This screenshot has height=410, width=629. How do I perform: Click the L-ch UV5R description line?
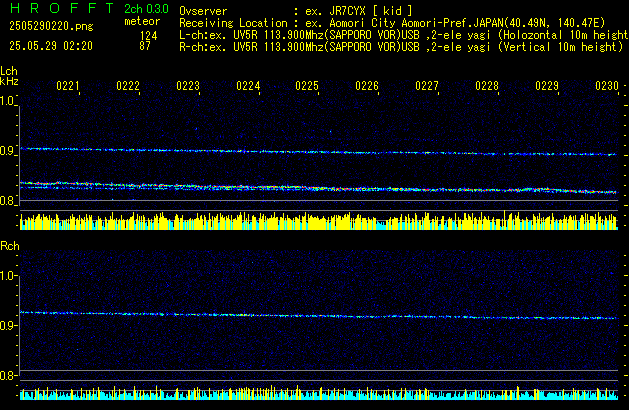pyautogui.click(x=403, y=35)
